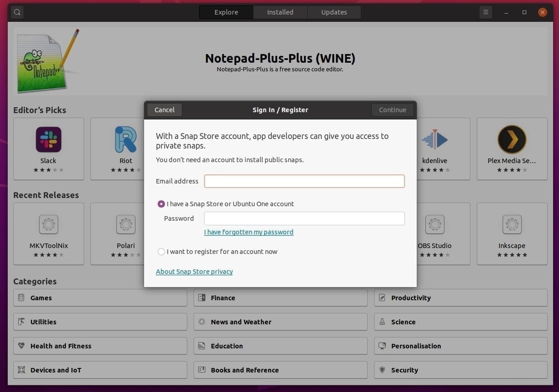
Task: Click the Notepad-Plus-Plus (WINE) banner title
Action: coord(280,59)
